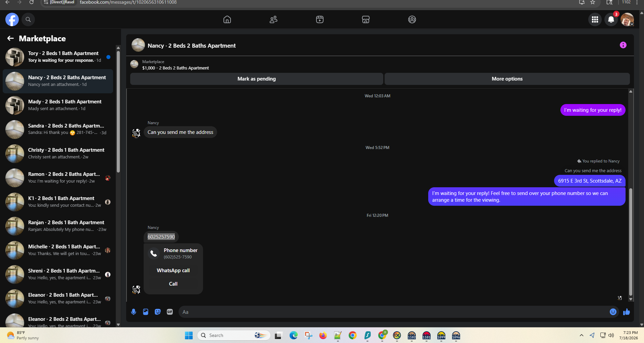This screenshot has height=343, width=644.
Task: Click Nancy's message 'Can you send me the address'
Action: [180, 132]
